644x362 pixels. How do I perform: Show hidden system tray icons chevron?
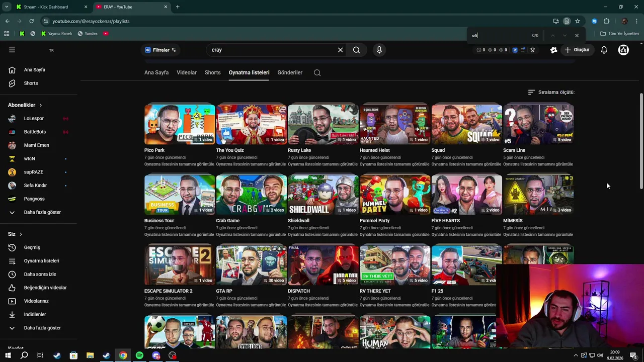tap(576, 355)
